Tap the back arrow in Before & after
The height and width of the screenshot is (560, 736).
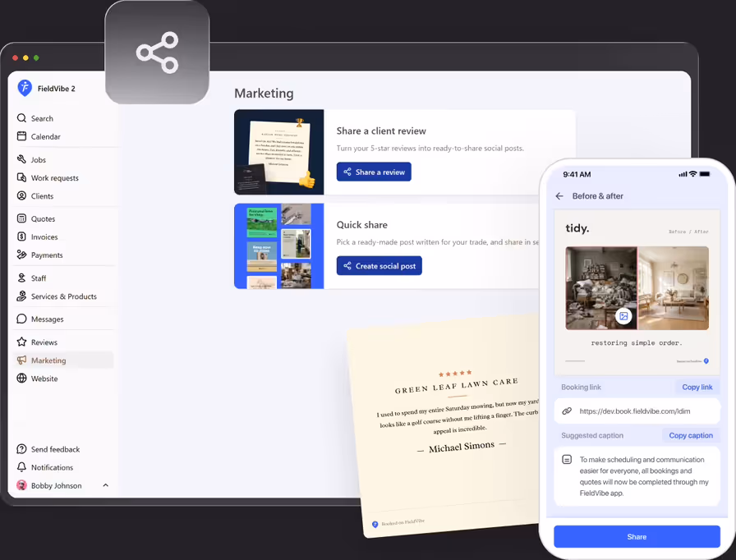point(559,196)
